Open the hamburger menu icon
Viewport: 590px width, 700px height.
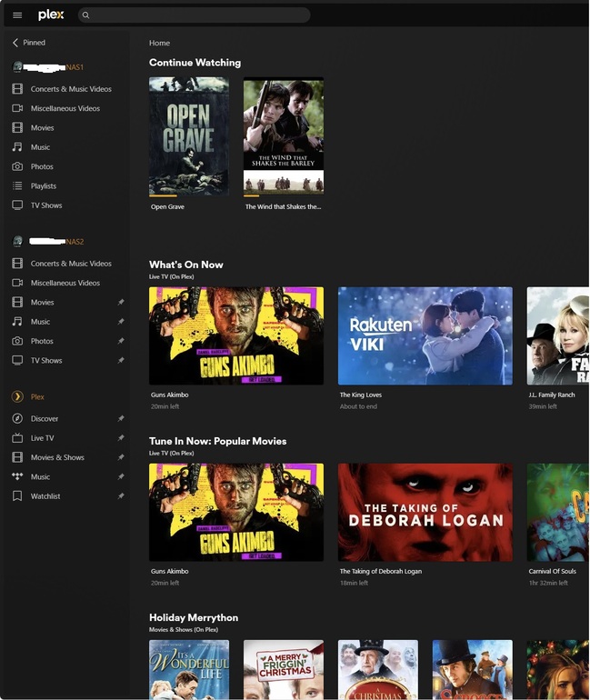[x=17, y=15]
